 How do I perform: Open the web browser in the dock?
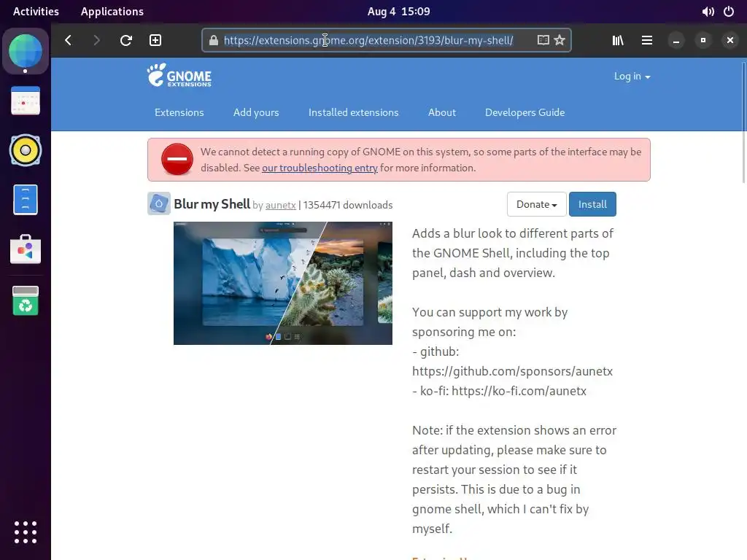(26, 51)
